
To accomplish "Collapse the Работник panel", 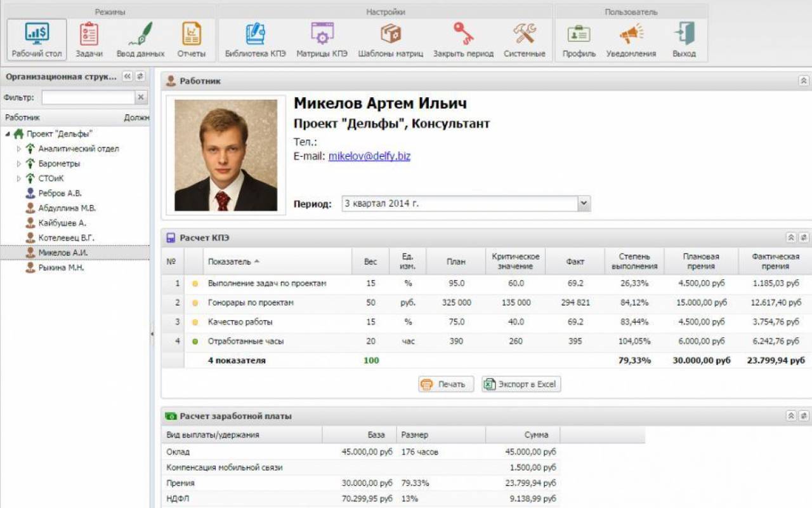I will [x=804, y=81].
